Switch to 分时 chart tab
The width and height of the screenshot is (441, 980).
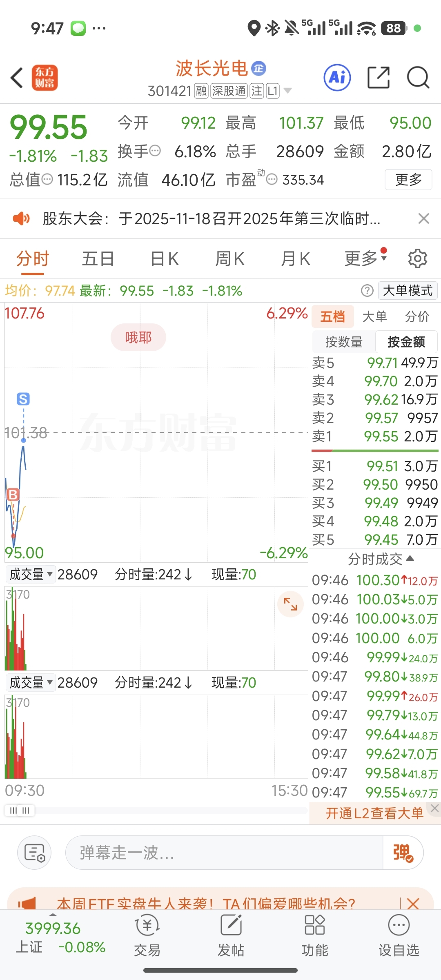coord(33,258)
